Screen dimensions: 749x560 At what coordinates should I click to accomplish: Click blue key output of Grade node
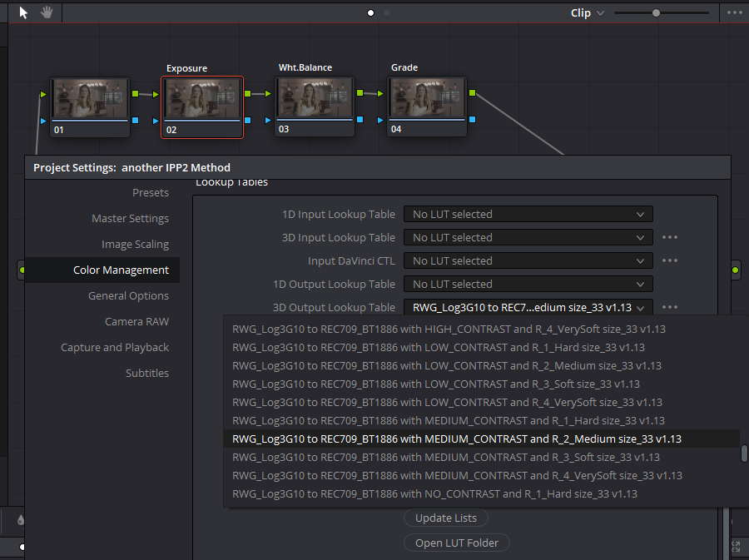click(x=472, y=119)
